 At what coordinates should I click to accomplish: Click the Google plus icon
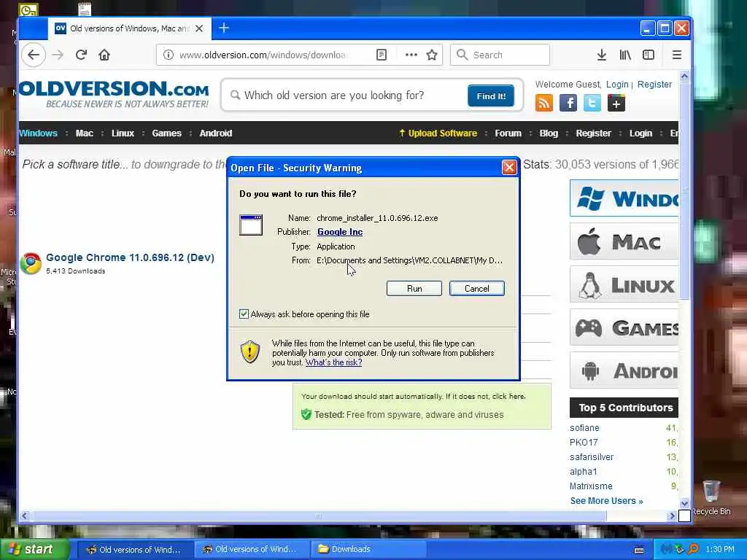click(616, 103)
